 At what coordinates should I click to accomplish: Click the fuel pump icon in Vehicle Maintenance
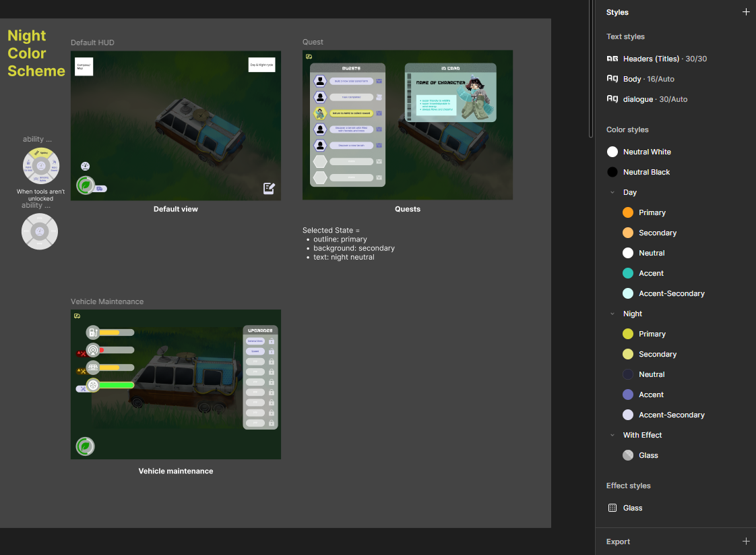93,332
